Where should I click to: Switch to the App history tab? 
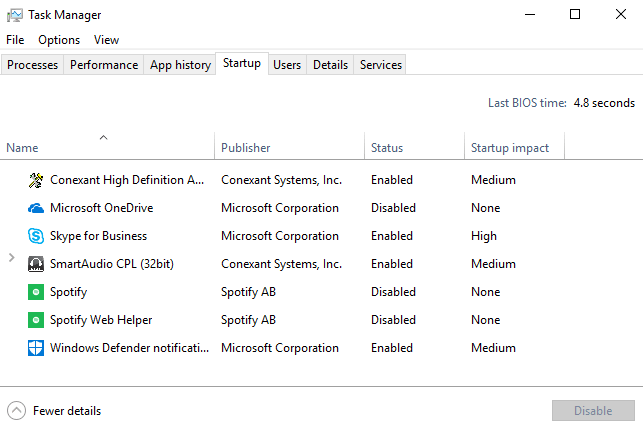click(x=180, y=65)
